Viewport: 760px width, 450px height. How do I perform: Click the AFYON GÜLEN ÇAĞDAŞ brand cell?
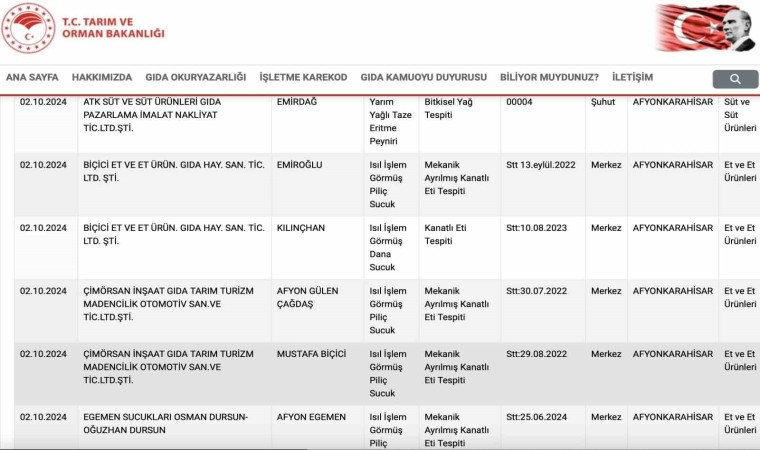pos(308,297)
